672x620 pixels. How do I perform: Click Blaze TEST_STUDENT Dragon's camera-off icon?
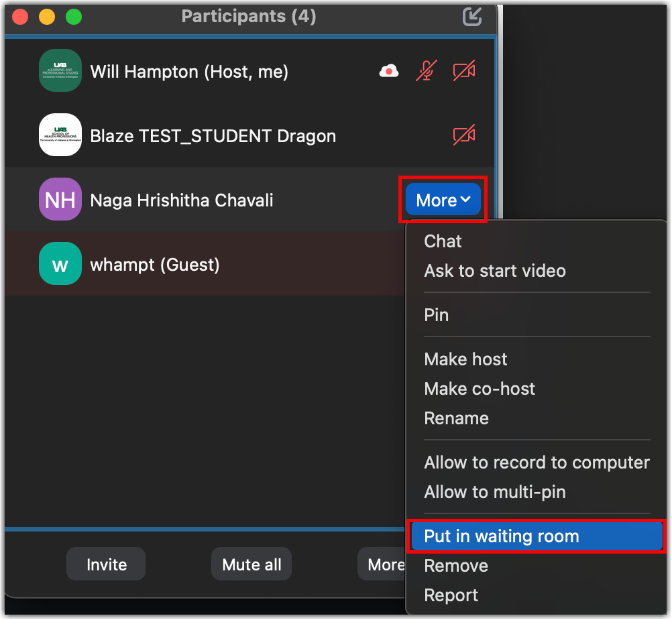(464, 135)
